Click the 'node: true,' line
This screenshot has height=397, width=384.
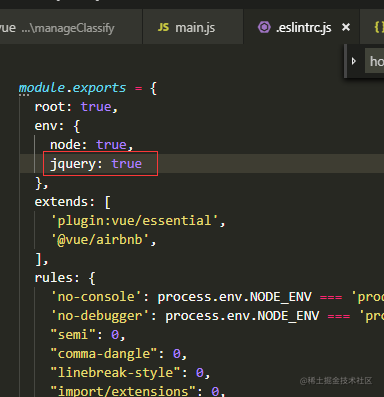[x=92, y=145]
